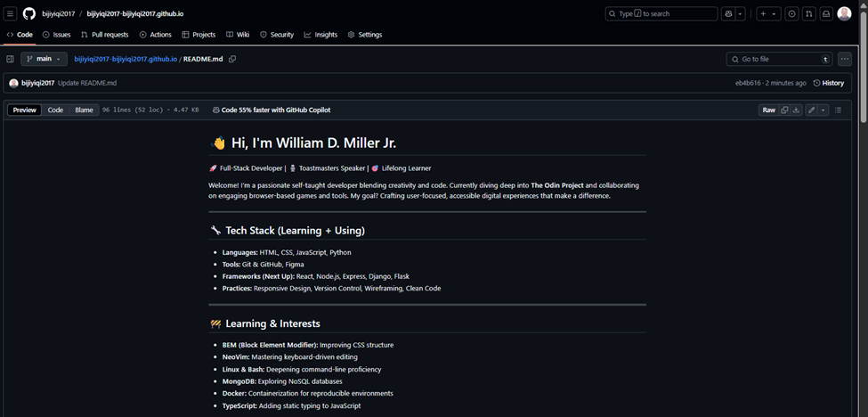Open the Copilot dropdown arrow

tap(740, 14)
